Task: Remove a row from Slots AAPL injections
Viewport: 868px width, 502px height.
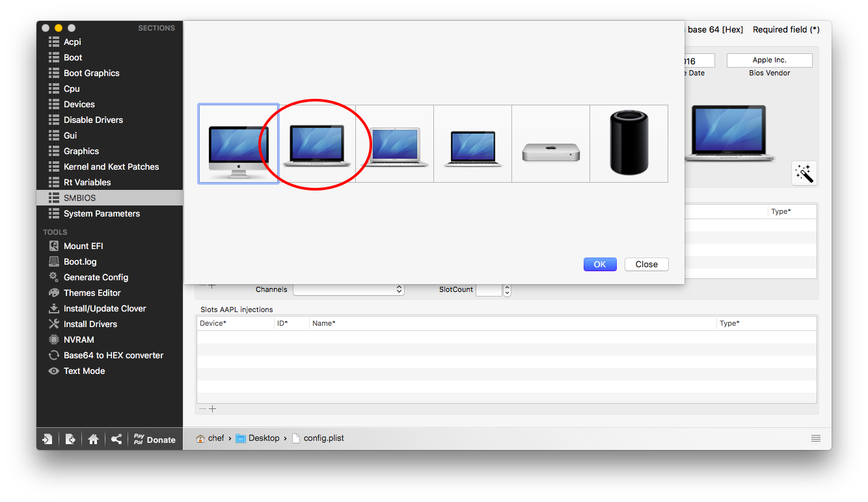Action: (x=202, y=408)
